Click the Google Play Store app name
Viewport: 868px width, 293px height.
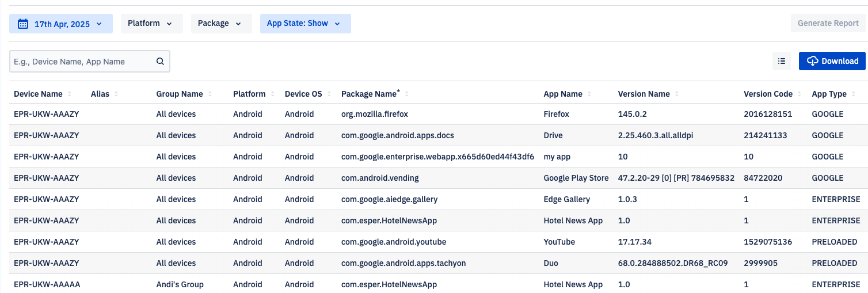[x=576, y=178]
